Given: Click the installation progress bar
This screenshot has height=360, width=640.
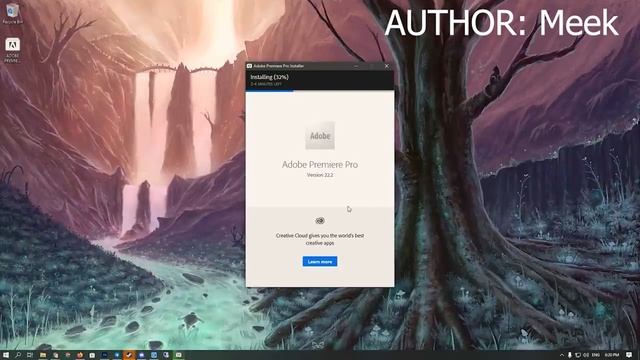Looking at the screenshot, I should 320,91.
